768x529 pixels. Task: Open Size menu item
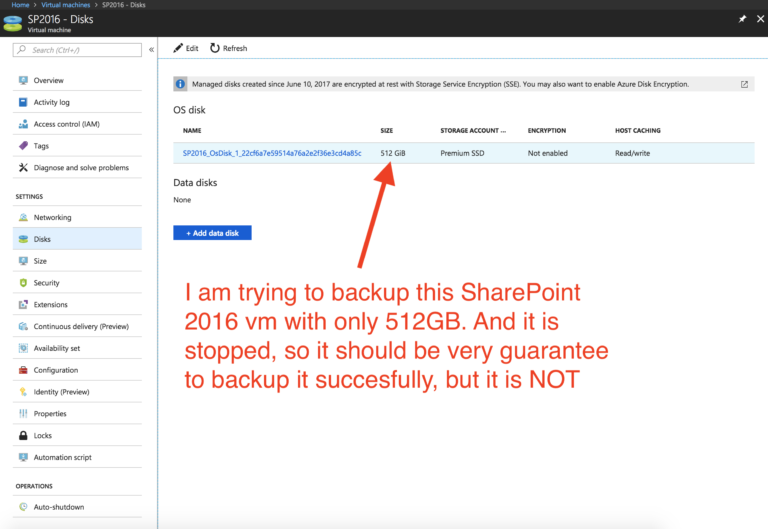pyautogui.click(x=77, y=261)
